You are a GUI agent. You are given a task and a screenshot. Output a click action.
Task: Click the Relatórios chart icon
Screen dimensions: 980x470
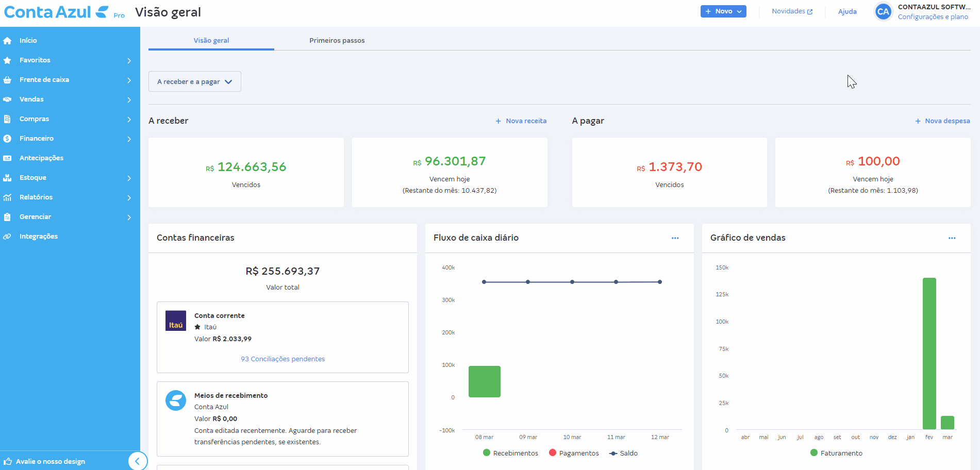coord(7,197)
